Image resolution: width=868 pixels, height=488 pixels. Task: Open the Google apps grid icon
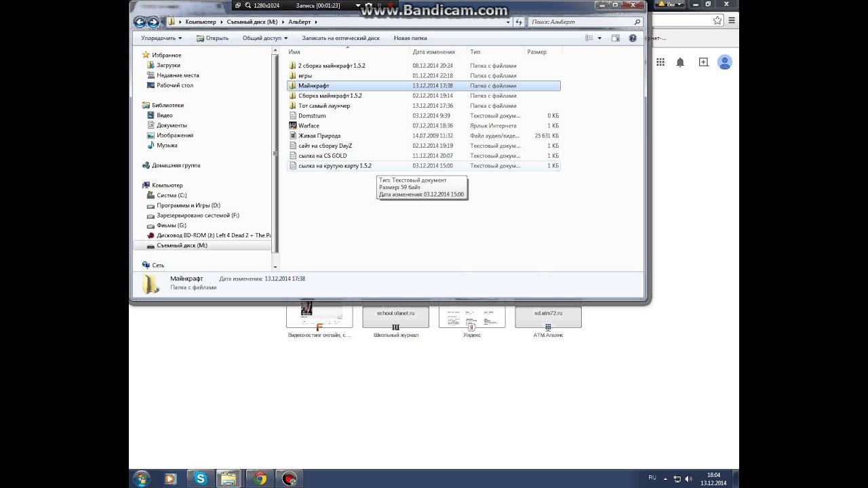(x=660, y=62)
